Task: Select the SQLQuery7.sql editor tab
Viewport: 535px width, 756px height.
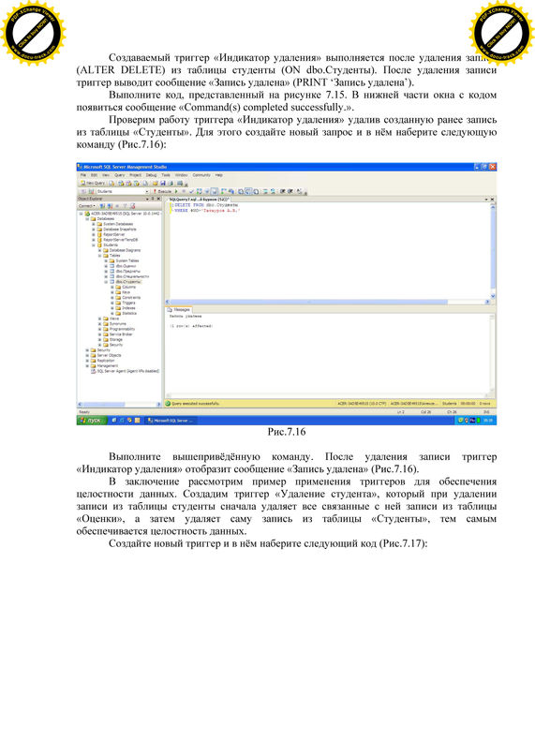Action: pyautogui.click(x=199, y=199)
